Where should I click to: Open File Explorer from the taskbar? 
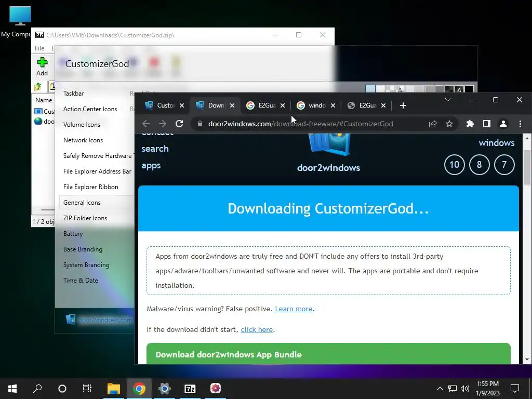114,389
